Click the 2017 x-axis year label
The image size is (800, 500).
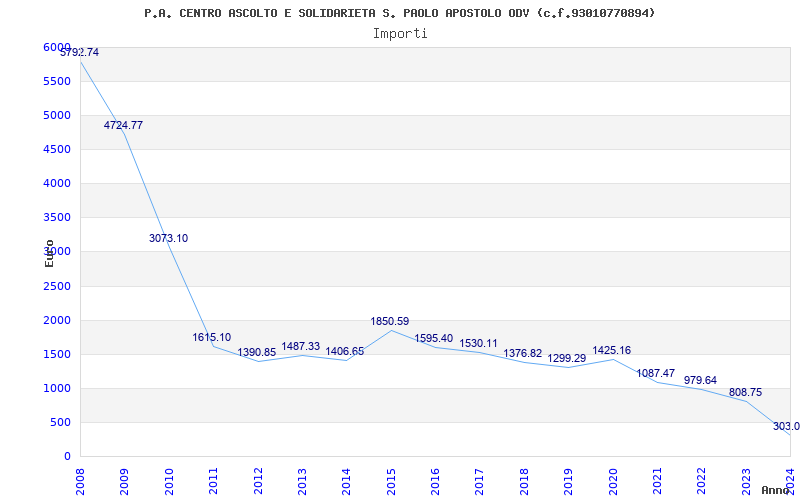click(x=480, y=482)
